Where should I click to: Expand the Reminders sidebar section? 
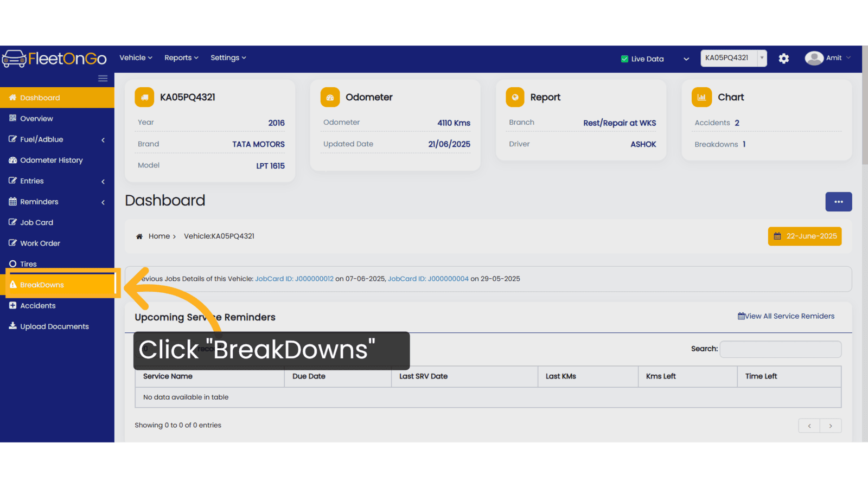(57, 202)
